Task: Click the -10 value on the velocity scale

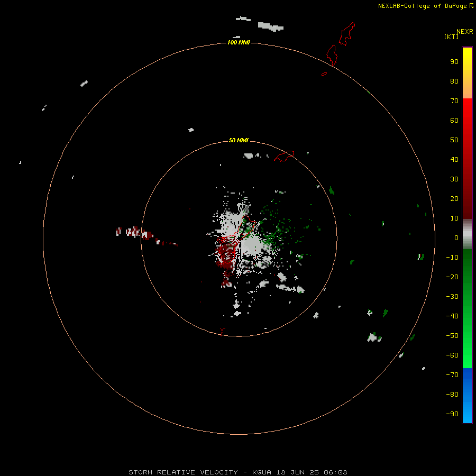Action: click(452, 258)
